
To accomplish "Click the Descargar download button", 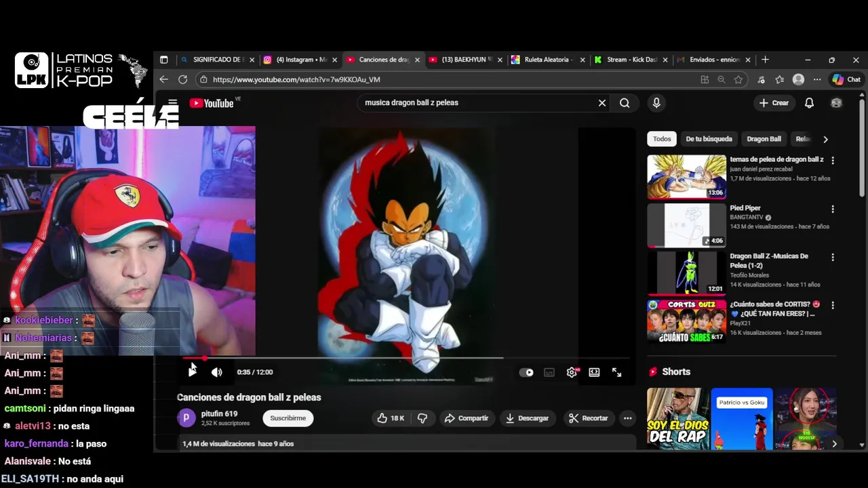I will 527,418.
